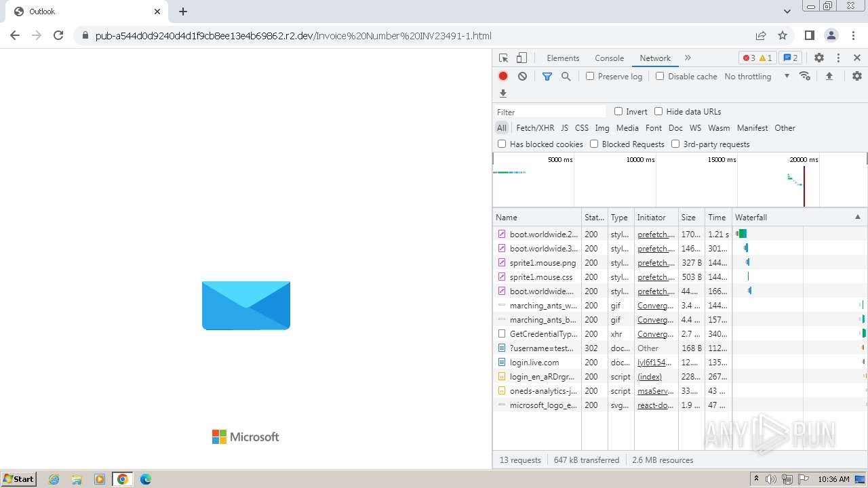
Task: Open the No throttling dropdown
Action: point(757,77)
